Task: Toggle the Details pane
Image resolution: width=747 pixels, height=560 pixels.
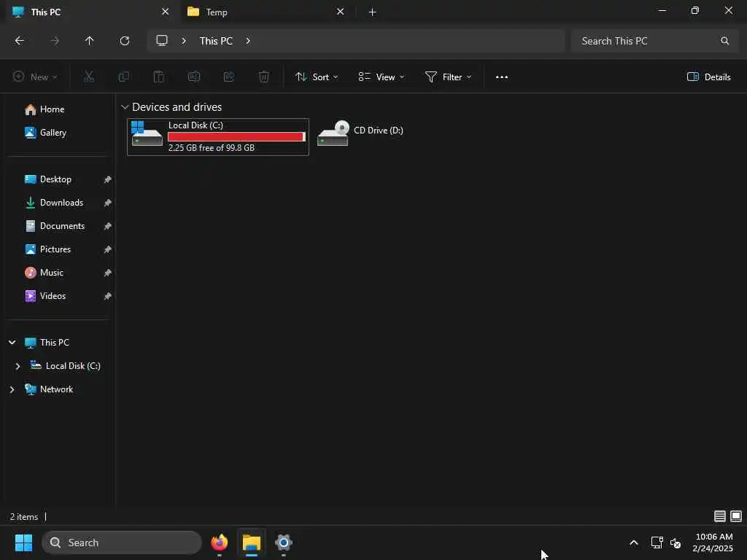Action: point(708,77)
